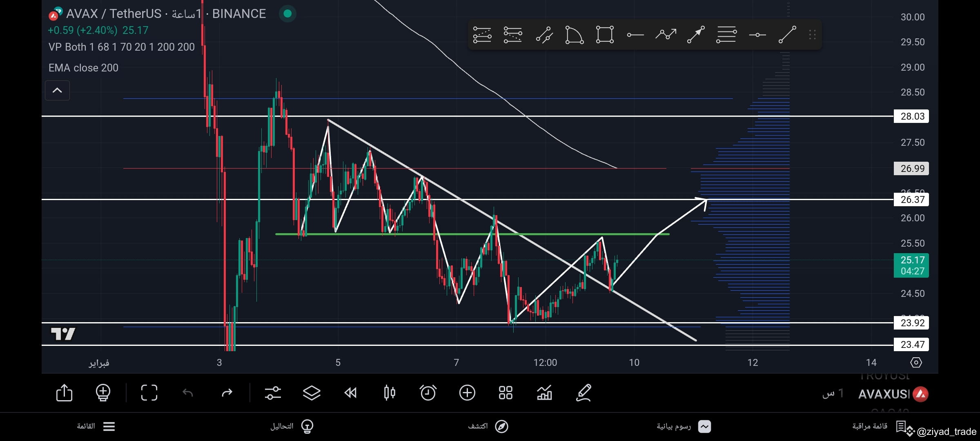
Task: Open the candlestick chart type selector
Action: click(390, 393)
